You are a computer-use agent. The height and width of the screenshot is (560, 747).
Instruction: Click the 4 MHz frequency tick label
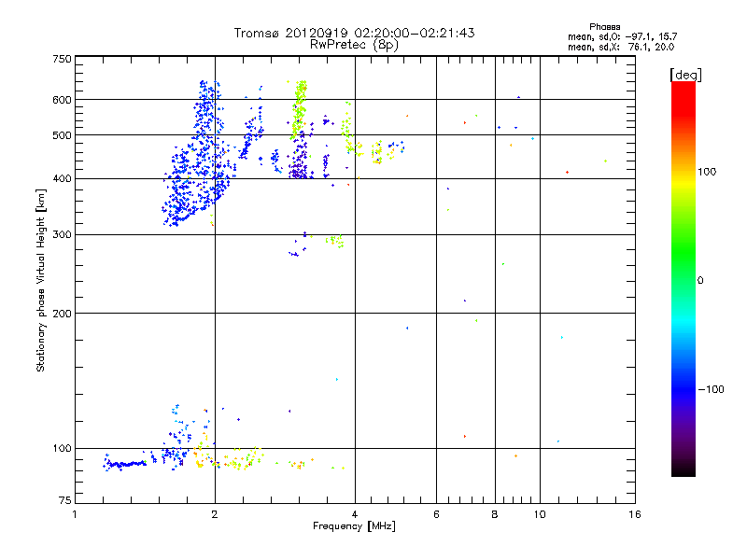[355, 514]
